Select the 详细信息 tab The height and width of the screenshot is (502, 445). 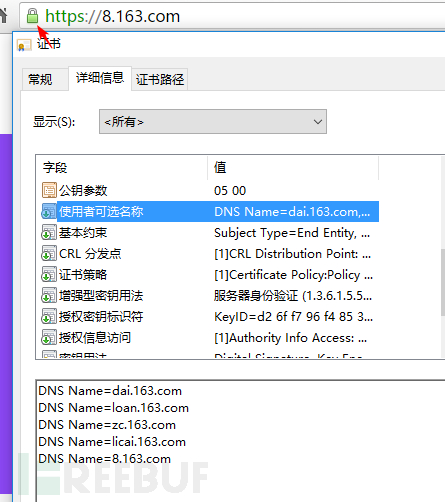pos(100,78)
